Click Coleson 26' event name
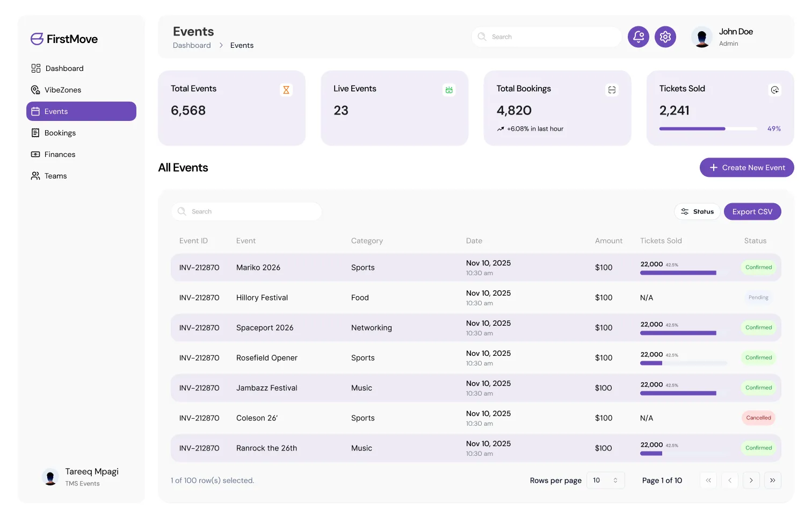 (x=257, y=418)
